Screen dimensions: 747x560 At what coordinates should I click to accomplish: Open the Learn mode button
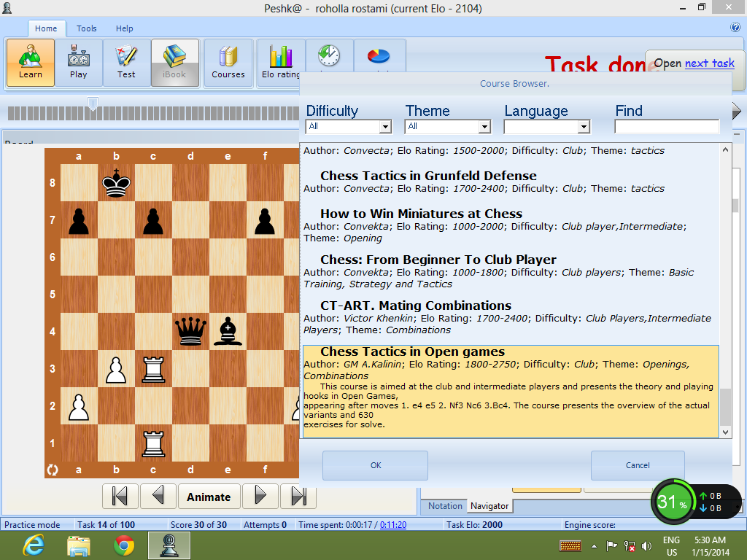click(x=31, y=63)
